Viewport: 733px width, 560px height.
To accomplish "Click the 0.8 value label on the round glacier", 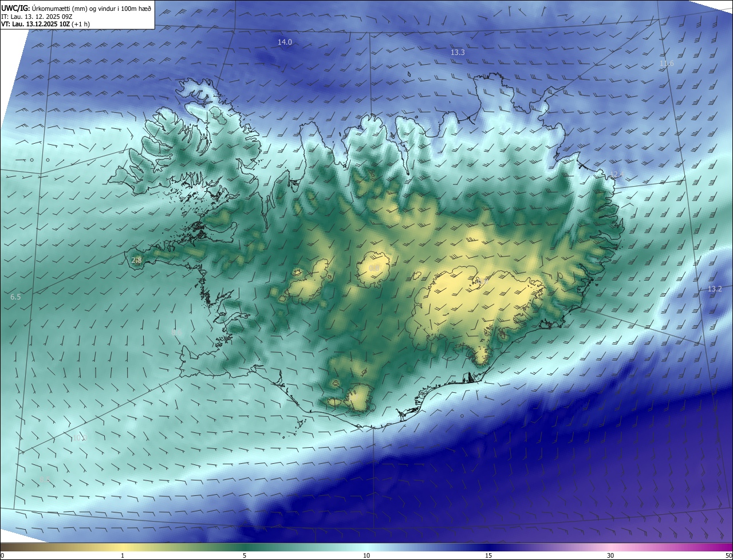I will point(374,268).
